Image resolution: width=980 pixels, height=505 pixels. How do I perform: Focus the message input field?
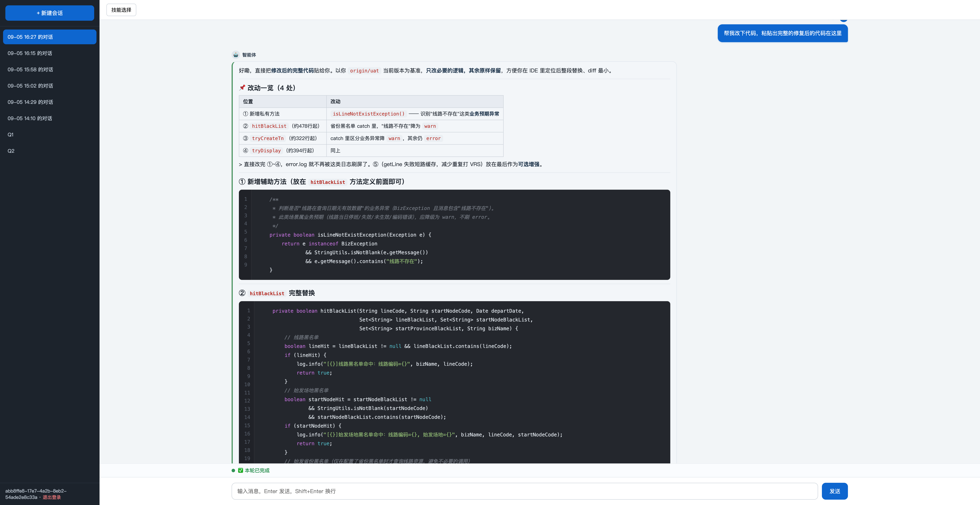pos(524,491)
